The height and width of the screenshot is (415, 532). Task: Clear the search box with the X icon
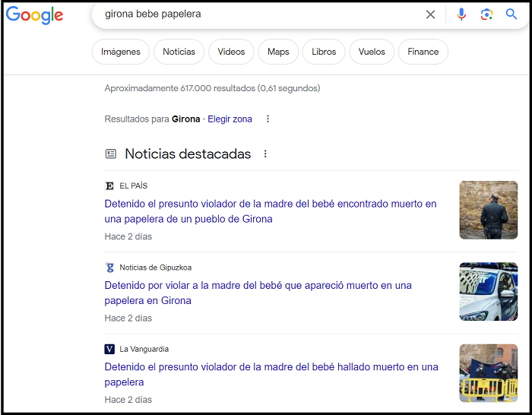tap(430, 14)
